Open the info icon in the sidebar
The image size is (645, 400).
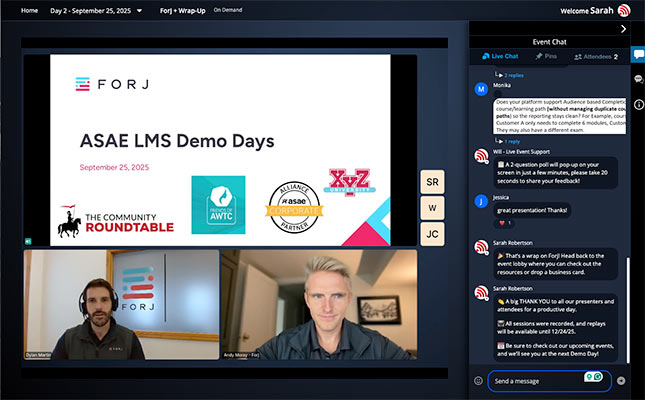click(638, 105)
